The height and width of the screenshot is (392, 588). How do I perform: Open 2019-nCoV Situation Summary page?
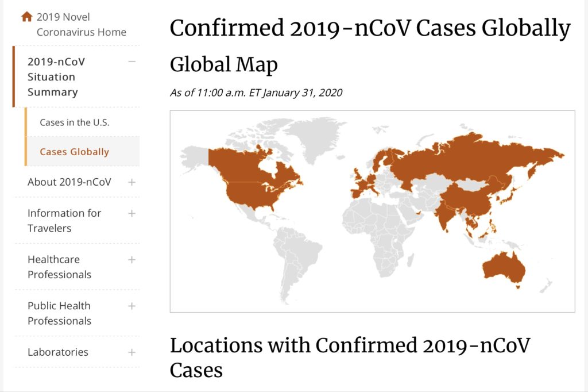pyautogui.click(x=56, y=76)
